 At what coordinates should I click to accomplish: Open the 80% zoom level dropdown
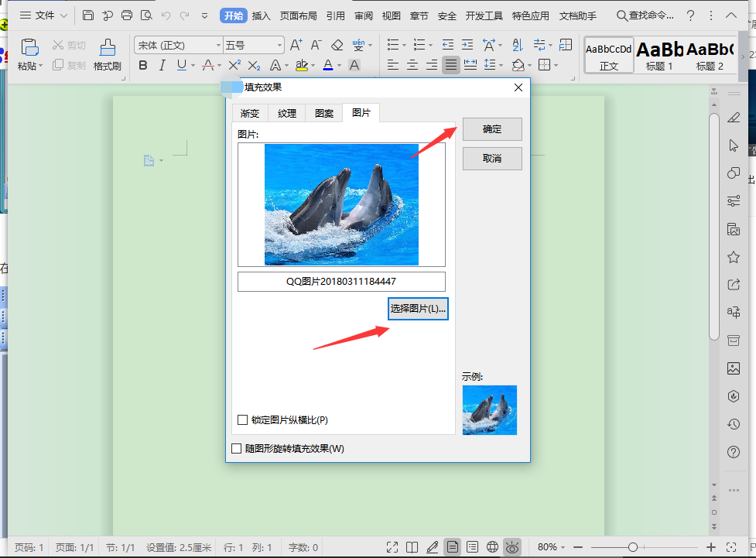tap(552, 547)
